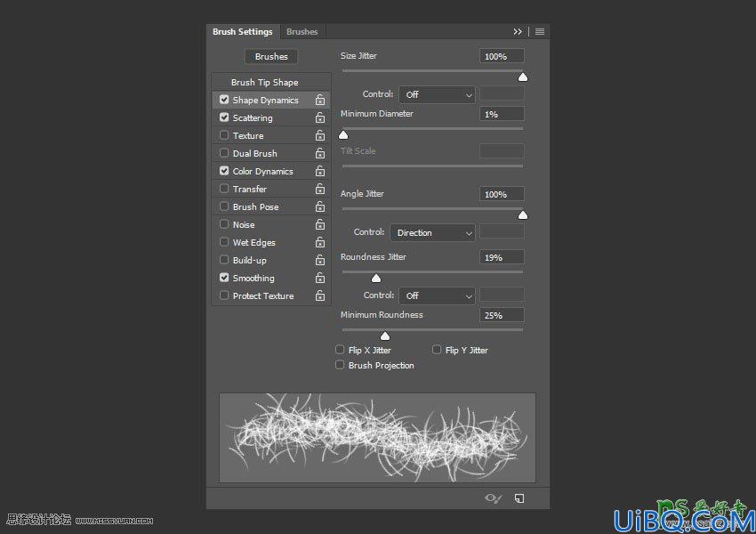Check the Flip X Jitter option

340,350
